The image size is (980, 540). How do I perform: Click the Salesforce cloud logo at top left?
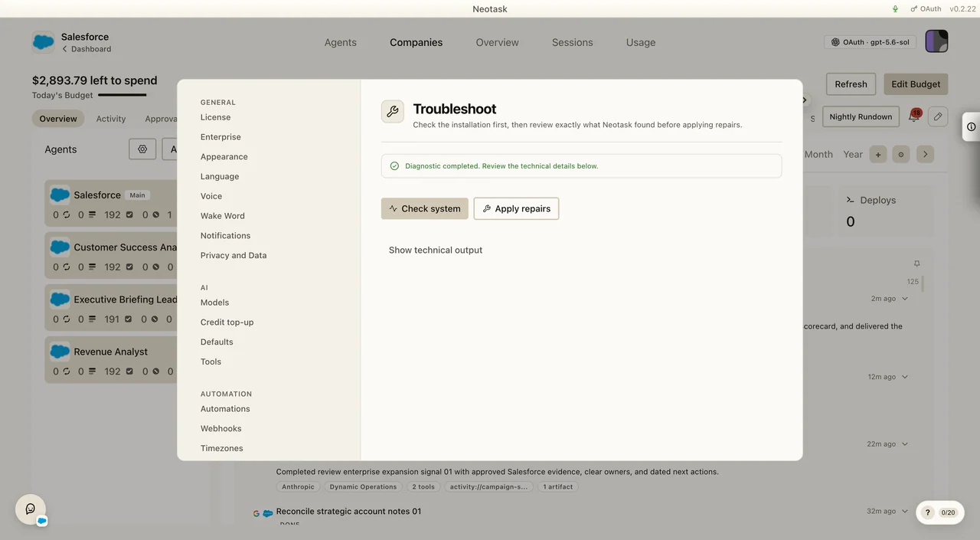(43, 42)
